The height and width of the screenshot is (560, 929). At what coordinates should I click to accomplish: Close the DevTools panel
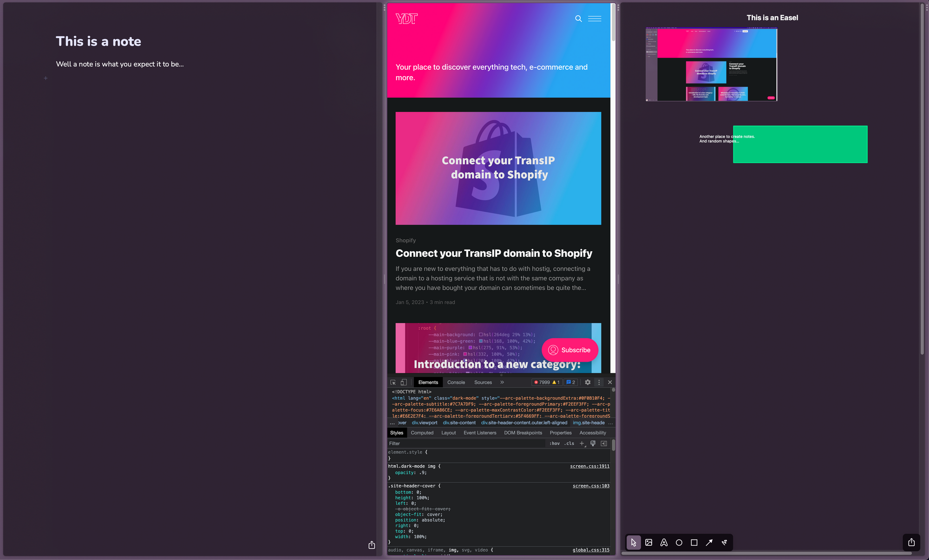click(610, 382)
